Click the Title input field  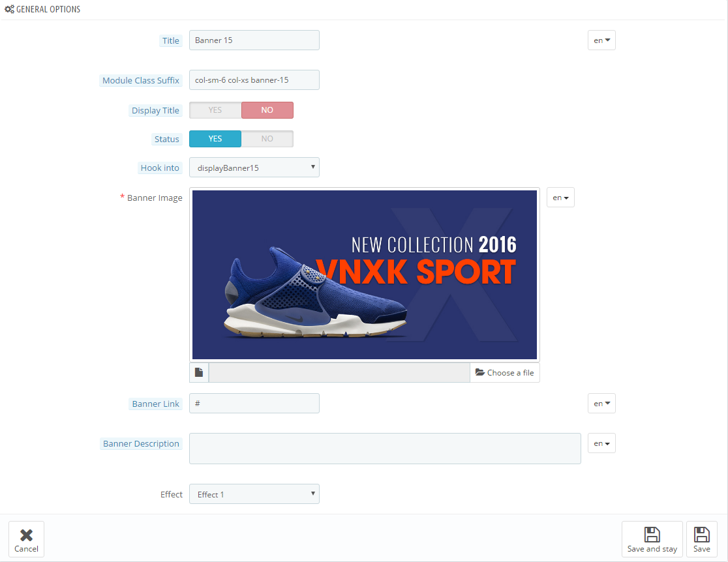coord(254,40)
